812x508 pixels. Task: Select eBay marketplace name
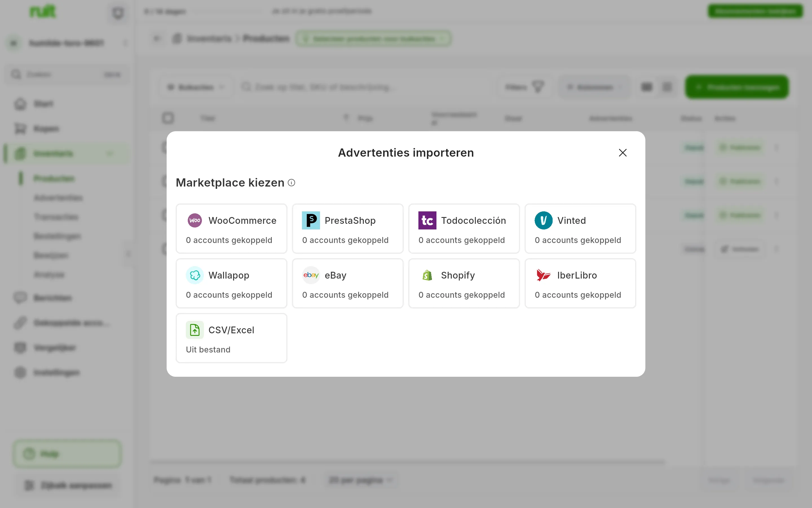coord(335,275)
